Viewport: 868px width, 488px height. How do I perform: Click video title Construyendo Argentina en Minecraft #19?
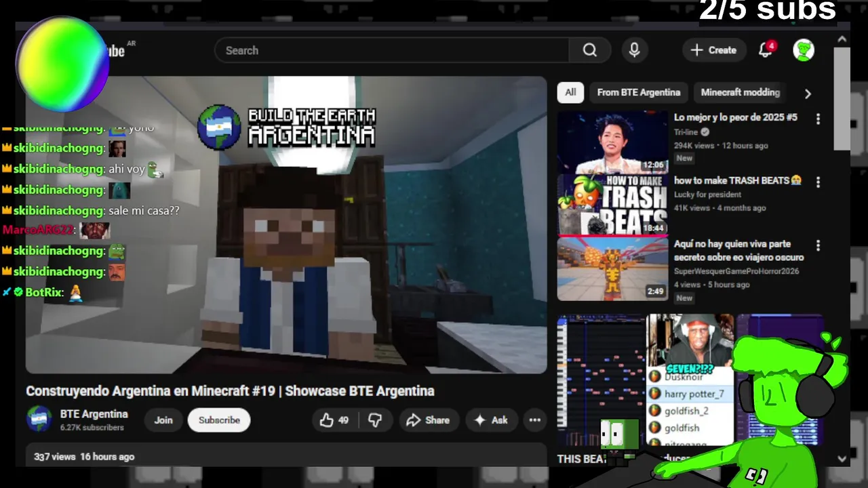click(x=230, y=391)
